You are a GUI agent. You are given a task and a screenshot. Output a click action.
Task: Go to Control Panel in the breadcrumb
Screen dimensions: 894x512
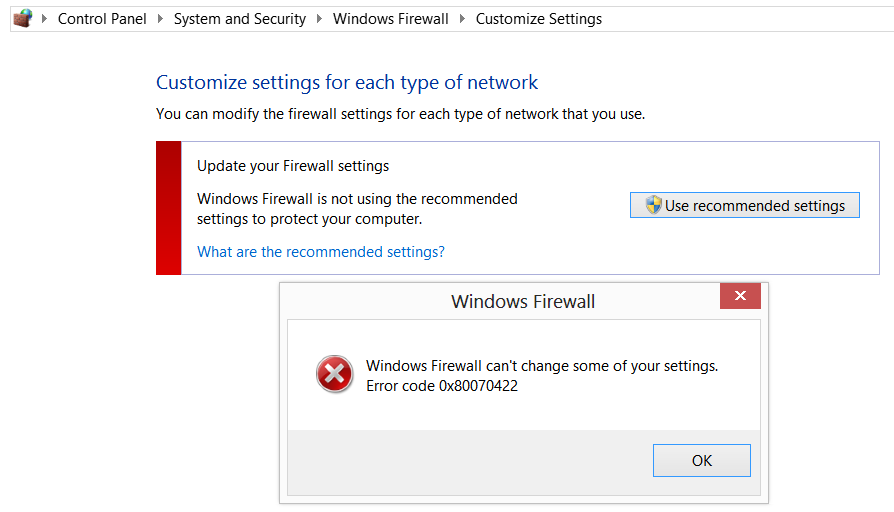[x=102, y=19]
